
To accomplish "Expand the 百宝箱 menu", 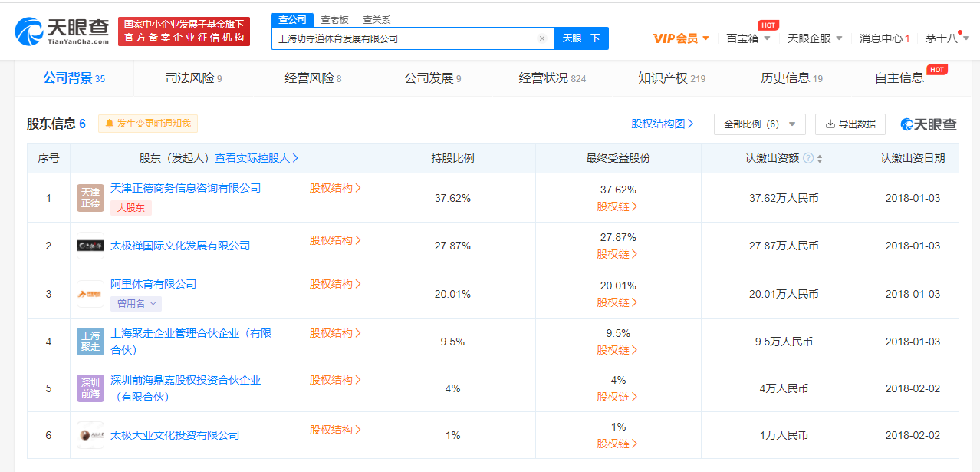I will pyautogui.click(x=748, y=38).
